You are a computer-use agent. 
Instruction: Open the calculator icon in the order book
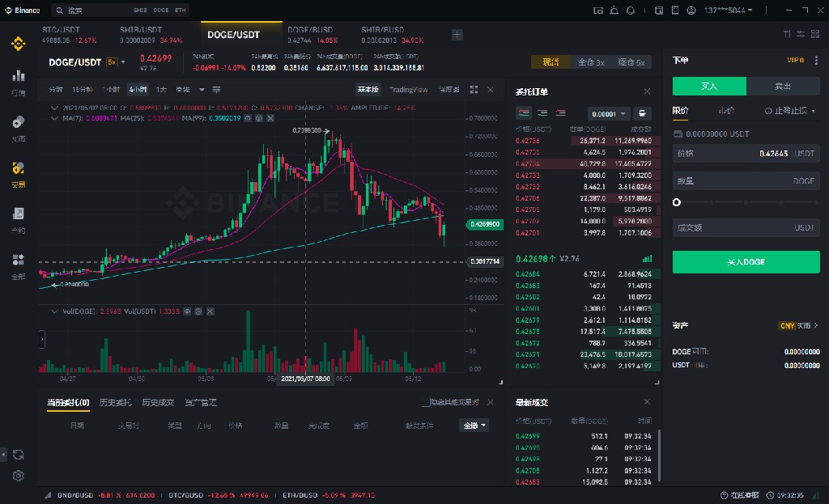pyautogui.click(x=642, y=113)
